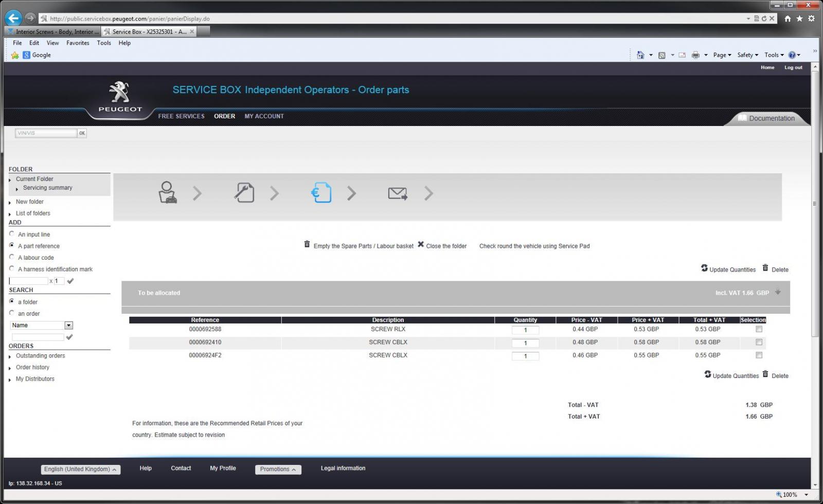Click the page vertical scrollbar thumb
This screenshot has height=504, width=823.
coord(815,204)
